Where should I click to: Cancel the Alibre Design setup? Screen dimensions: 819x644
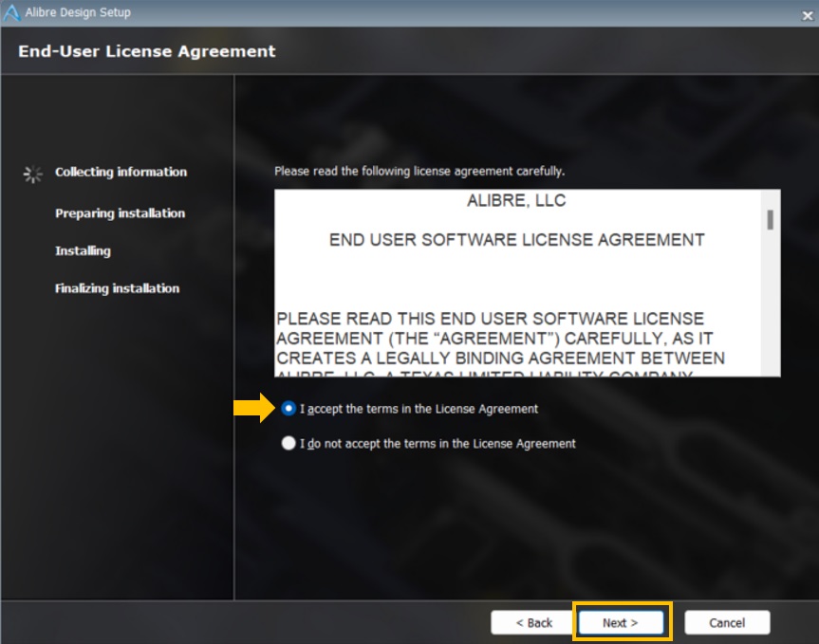click(727, 623)
